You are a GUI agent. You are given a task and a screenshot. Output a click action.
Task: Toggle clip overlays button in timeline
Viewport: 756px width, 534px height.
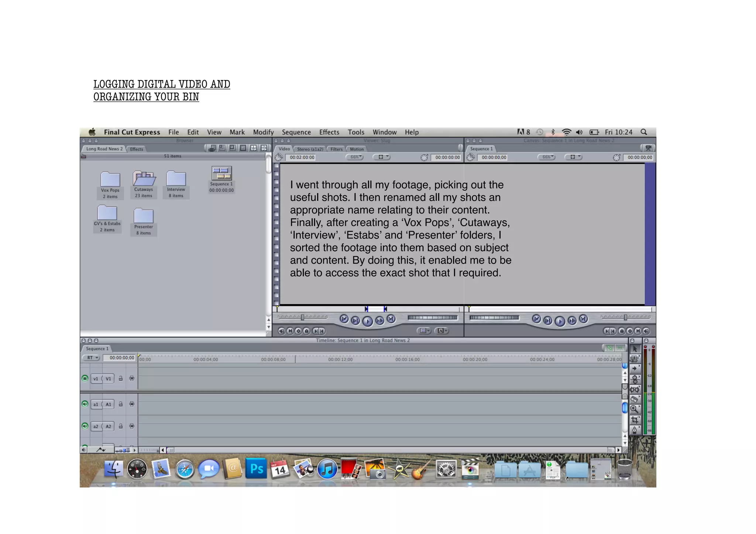101,450
